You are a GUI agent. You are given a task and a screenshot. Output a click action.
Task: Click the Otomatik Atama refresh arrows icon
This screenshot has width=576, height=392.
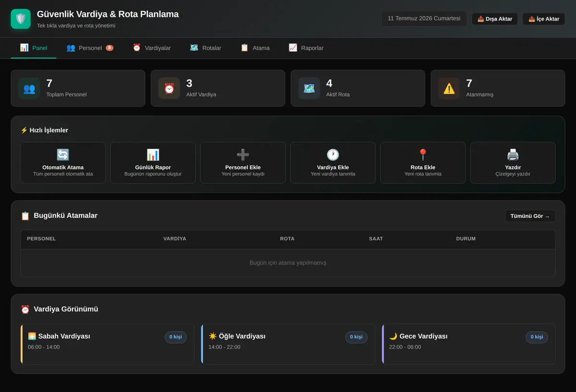pyautogui.click(x=63, y=154)
